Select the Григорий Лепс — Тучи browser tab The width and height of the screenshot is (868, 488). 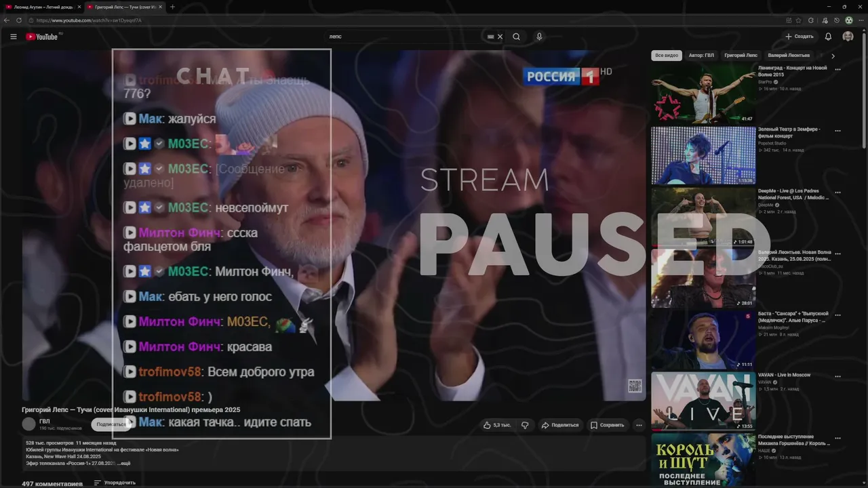pyautogui.click(x=123, y=7)
